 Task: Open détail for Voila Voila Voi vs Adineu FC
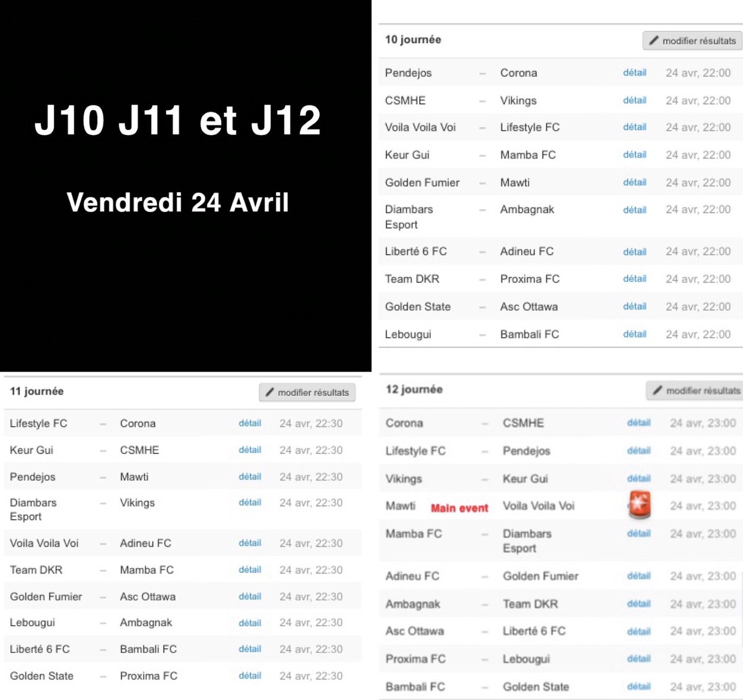pos(250,543)
